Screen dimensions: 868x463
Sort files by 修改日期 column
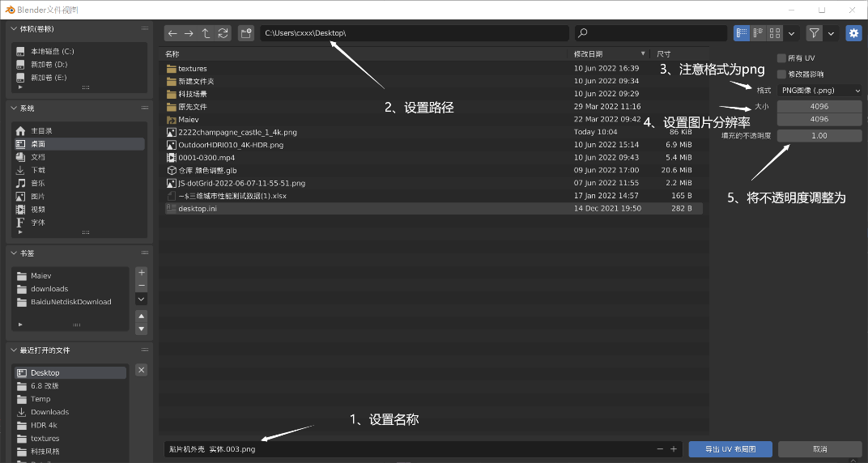(x=610, y=54)
